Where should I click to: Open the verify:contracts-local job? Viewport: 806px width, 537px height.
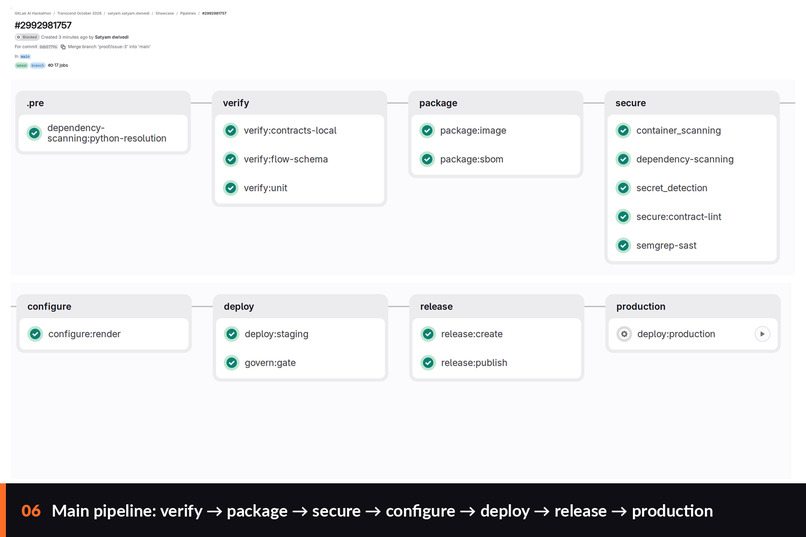[290, 131]
